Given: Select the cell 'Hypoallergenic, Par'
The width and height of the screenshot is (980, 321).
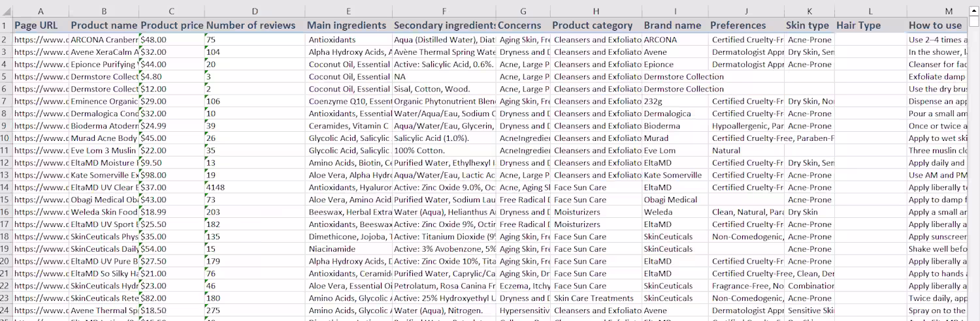Looking at the screenshot, I should [x=747, y=126].
